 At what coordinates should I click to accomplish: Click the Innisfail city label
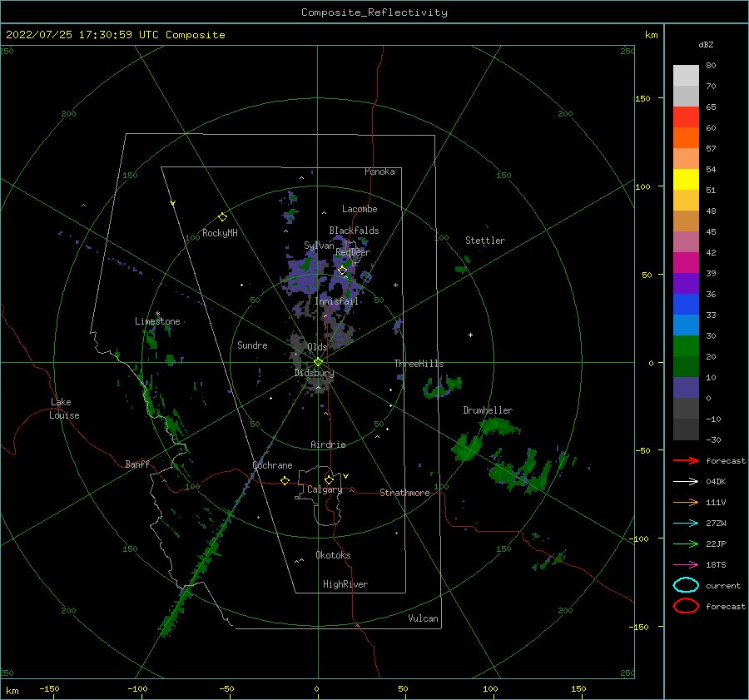(x=336, y=301)
